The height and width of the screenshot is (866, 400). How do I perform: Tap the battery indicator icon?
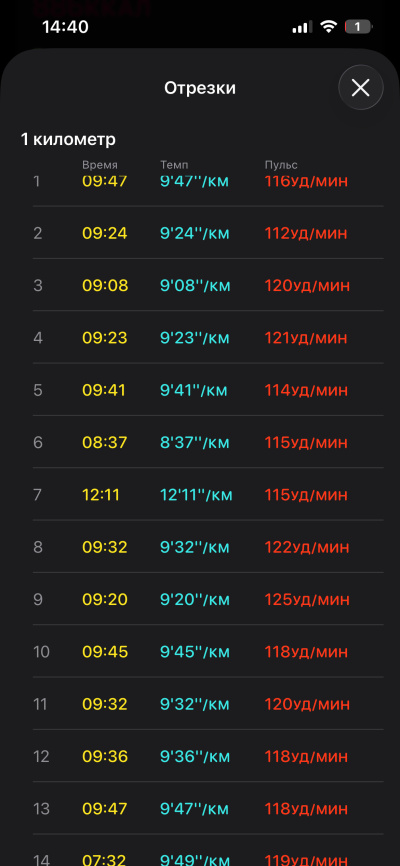(359, 27)
